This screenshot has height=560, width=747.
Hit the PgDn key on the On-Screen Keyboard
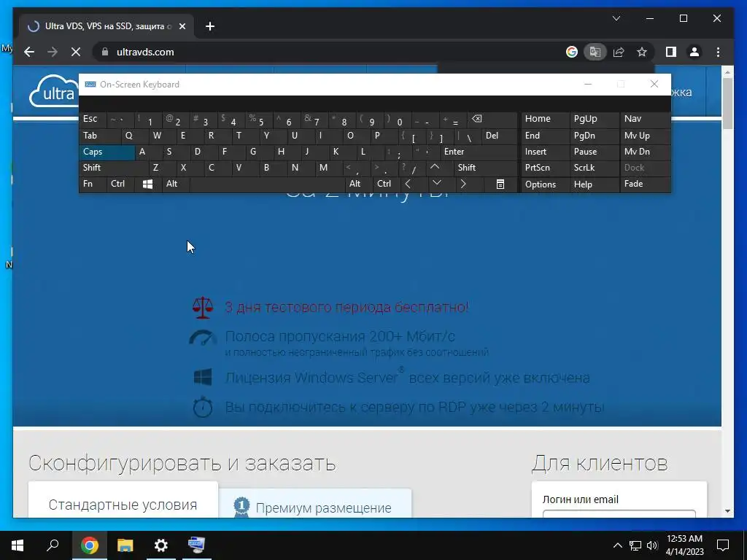[594, 136]
